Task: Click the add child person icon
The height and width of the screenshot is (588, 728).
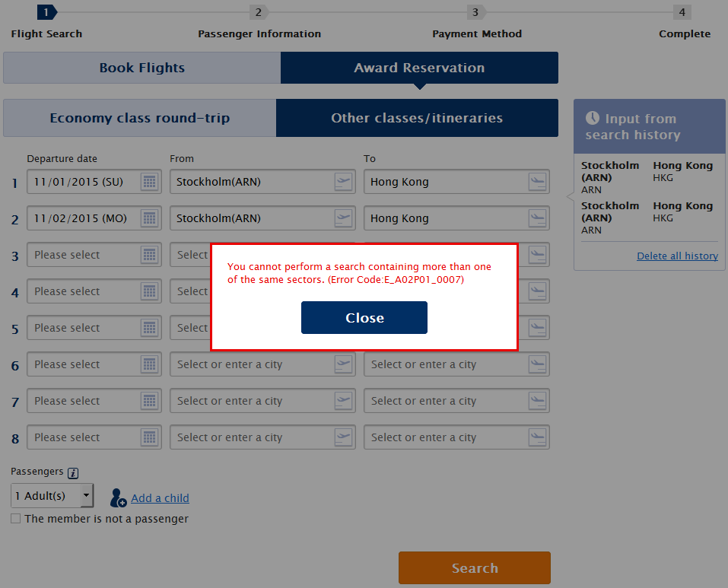Action: click(x=118, y=498)
